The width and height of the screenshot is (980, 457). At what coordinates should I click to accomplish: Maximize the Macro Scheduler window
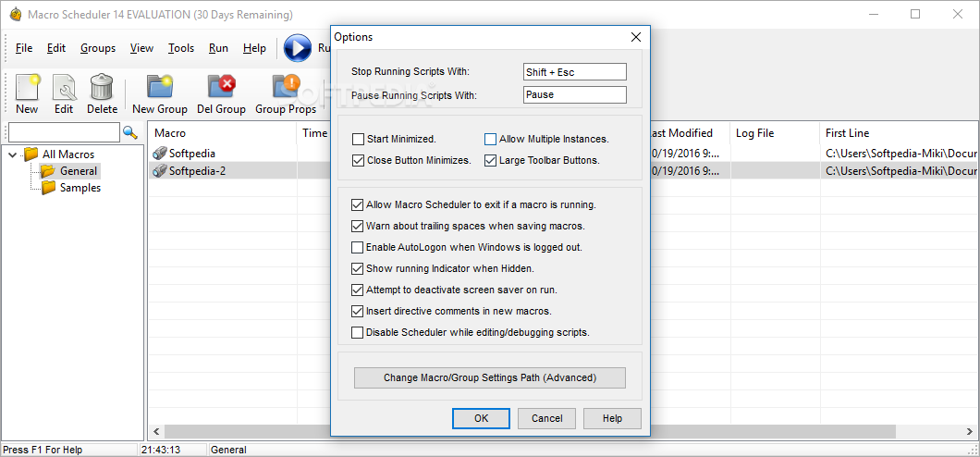click(915, 14)
